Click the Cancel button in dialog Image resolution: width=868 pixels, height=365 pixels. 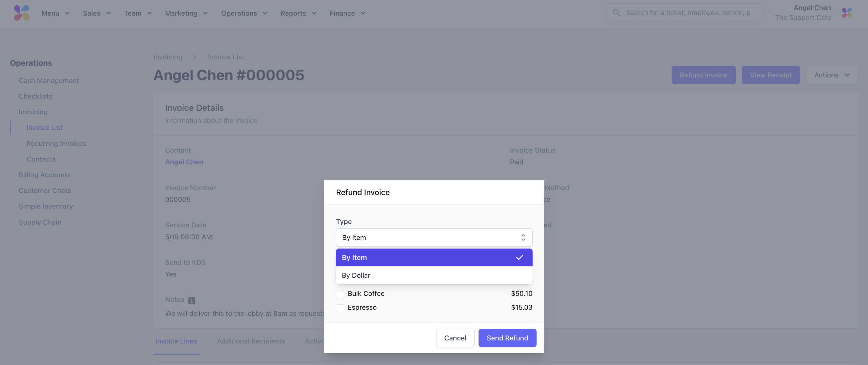point(455,338)
